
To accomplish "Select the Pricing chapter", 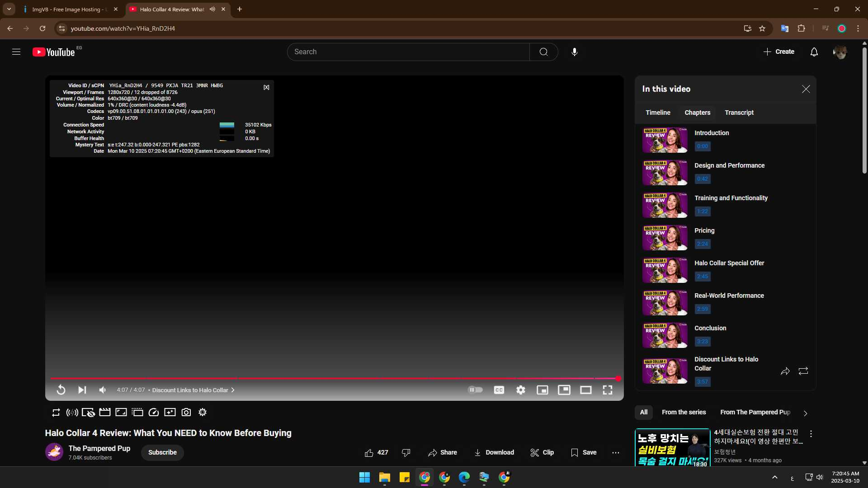I will pos(726,237).
